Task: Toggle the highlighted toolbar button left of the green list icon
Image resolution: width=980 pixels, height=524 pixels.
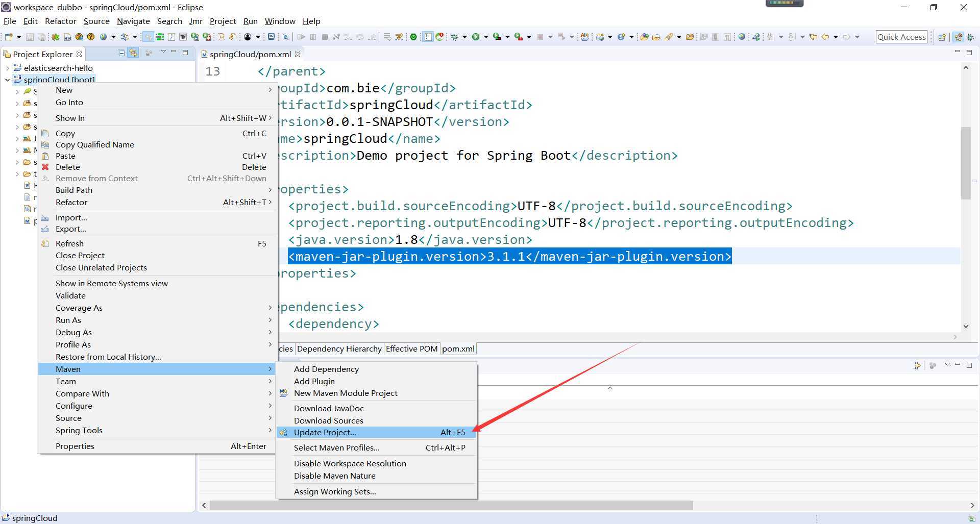Action: click(x=148, y=37)
